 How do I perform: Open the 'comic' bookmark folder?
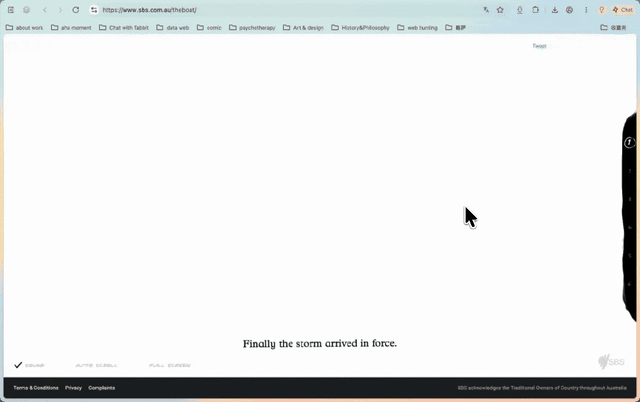pos(209,28)
